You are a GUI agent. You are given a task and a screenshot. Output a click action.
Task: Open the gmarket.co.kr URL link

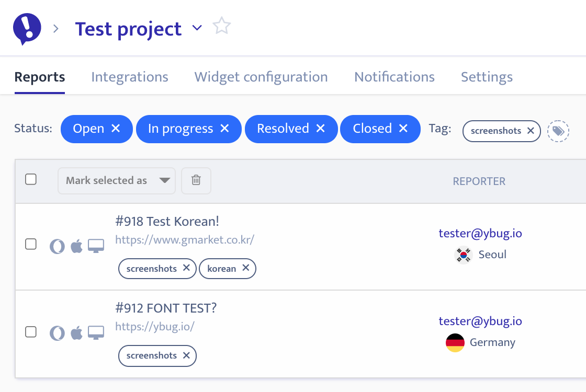pos(185,240)
